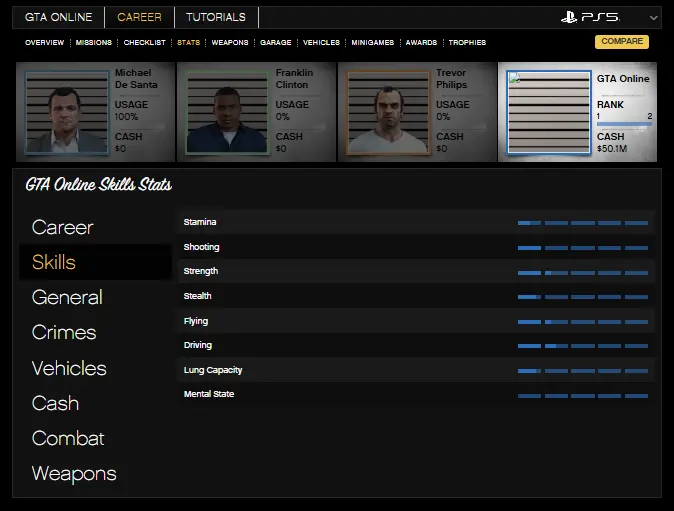Select the GTA Online character card
Viewport: 674px width, 511px height.
pyautogui.click(x=580, y=112)
